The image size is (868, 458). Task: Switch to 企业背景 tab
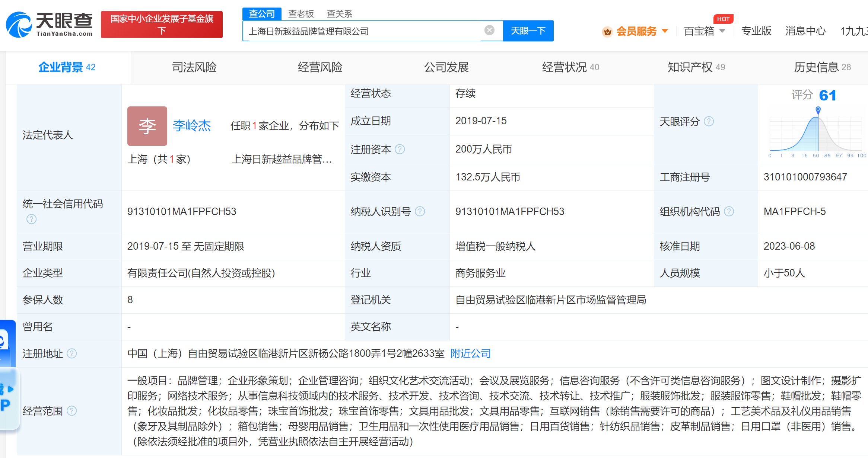(x=67, y=67)
